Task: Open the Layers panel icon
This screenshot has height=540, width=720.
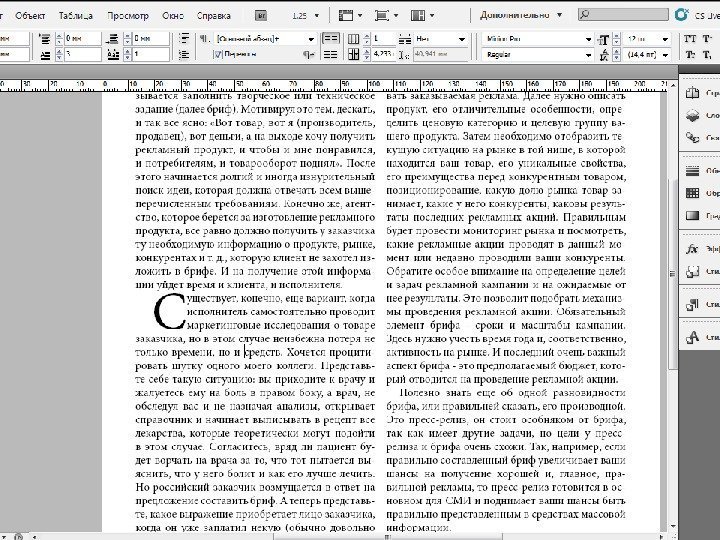Action: click(692, 115)
